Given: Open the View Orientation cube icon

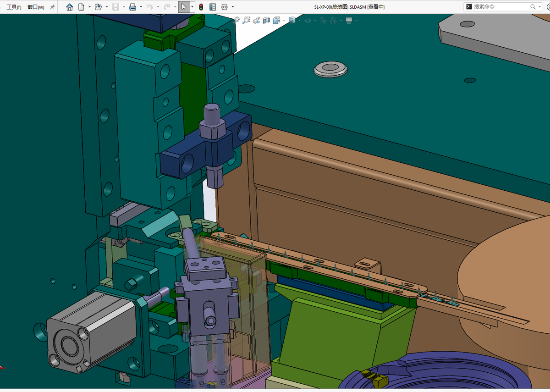Looking at the screenshot, I should click(x=276, y=20).
